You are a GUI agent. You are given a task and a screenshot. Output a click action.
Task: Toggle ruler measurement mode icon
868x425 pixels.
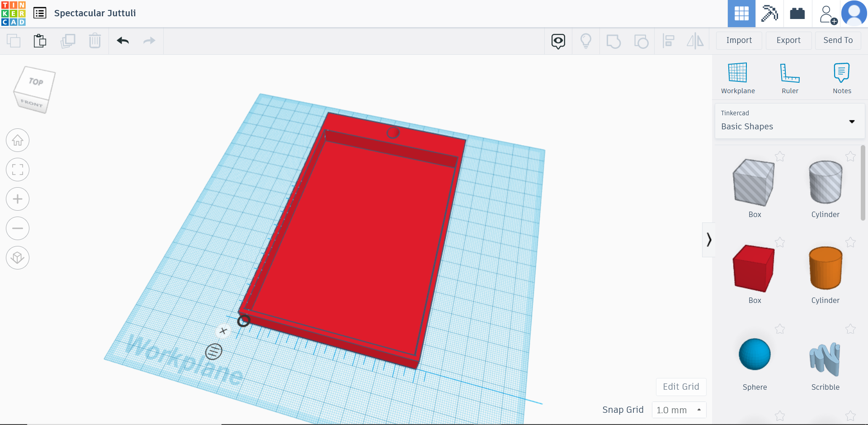(214, 351)
